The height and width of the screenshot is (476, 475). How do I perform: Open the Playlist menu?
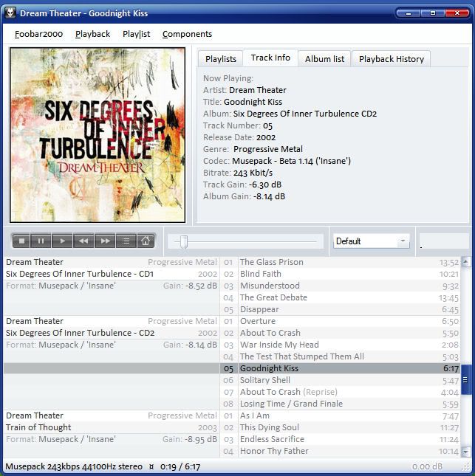tap(136, 34)
